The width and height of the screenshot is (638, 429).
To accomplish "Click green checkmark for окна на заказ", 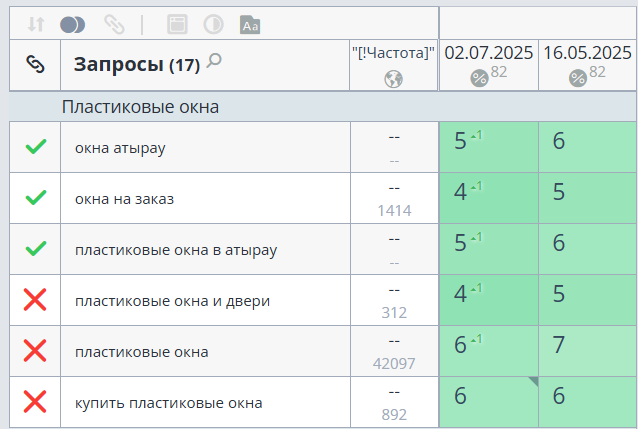I will (36, 197).
